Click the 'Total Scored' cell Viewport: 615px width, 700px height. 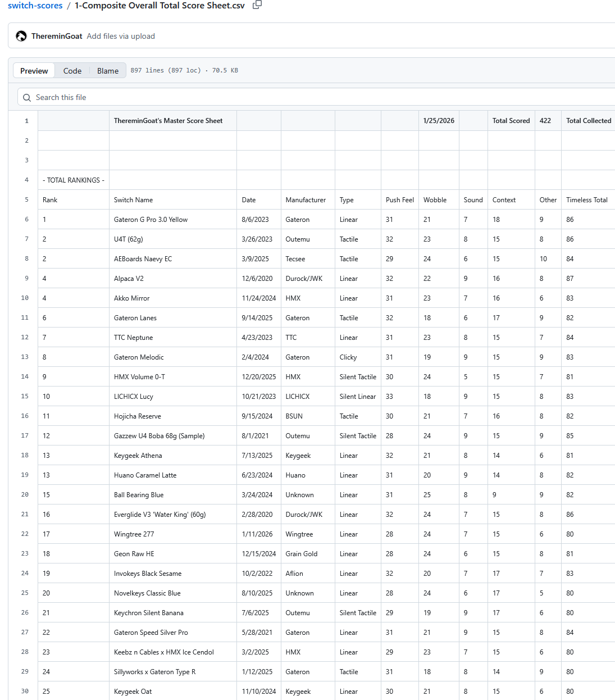point(511,121)
